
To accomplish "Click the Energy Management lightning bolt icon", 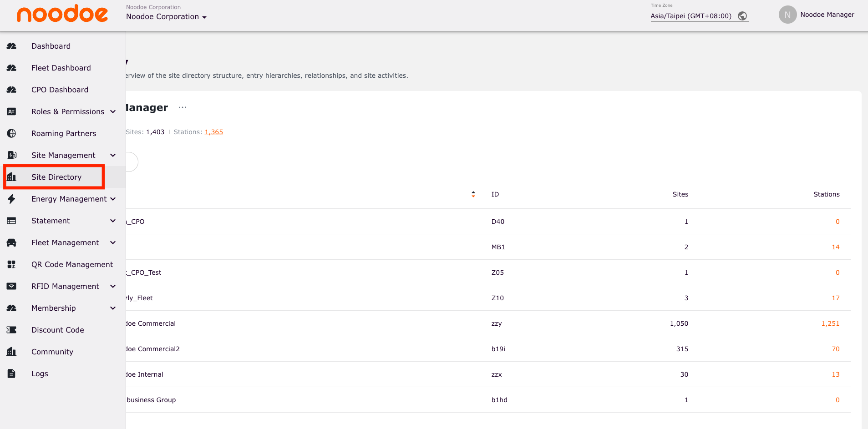I will 11,199.
